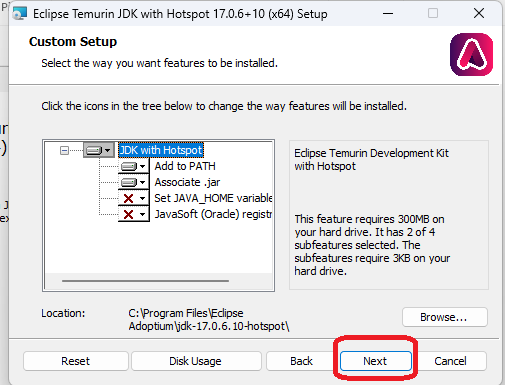Click the hard drive icon for JDK with Hotspot

click(94, 150)
